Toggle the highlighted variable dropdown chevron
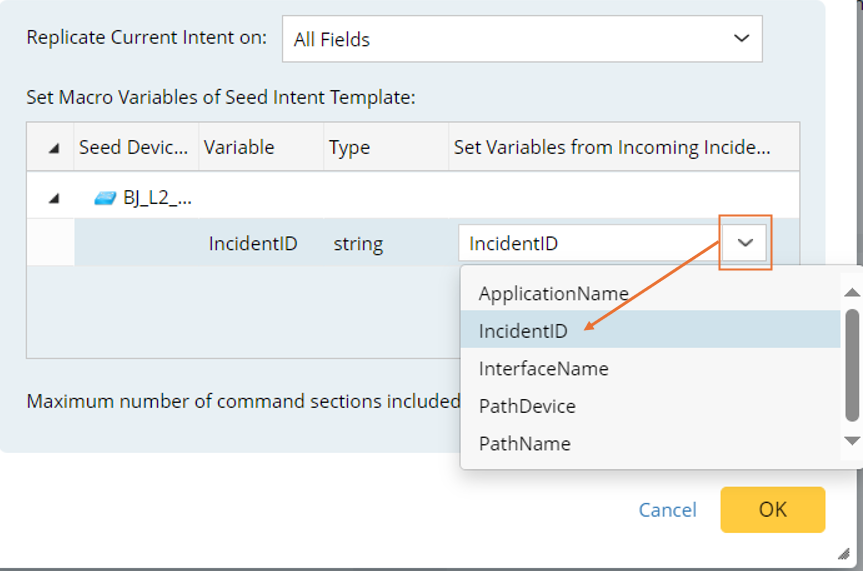The height and width of the screenshot is (571, 864). (x=745, y=243)
